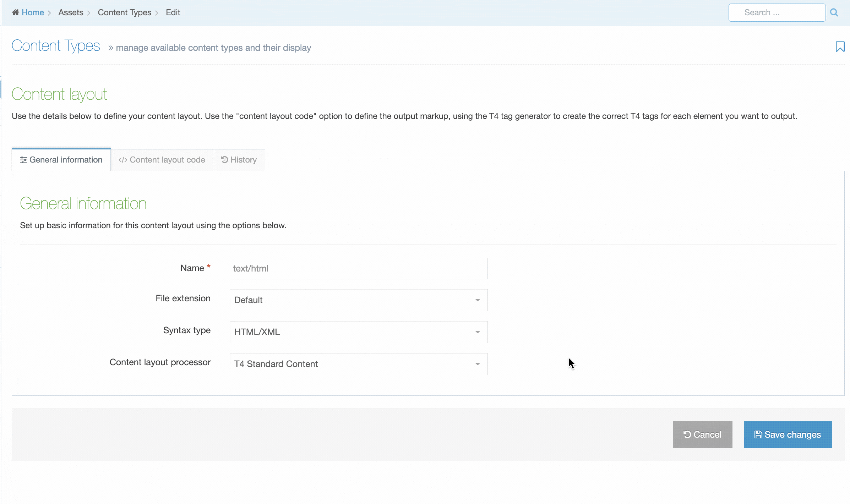This screenshot has height=504, width=850.
Task: Open the File extension dropdown
Action: pyautogui.click(x=358, y=300)
